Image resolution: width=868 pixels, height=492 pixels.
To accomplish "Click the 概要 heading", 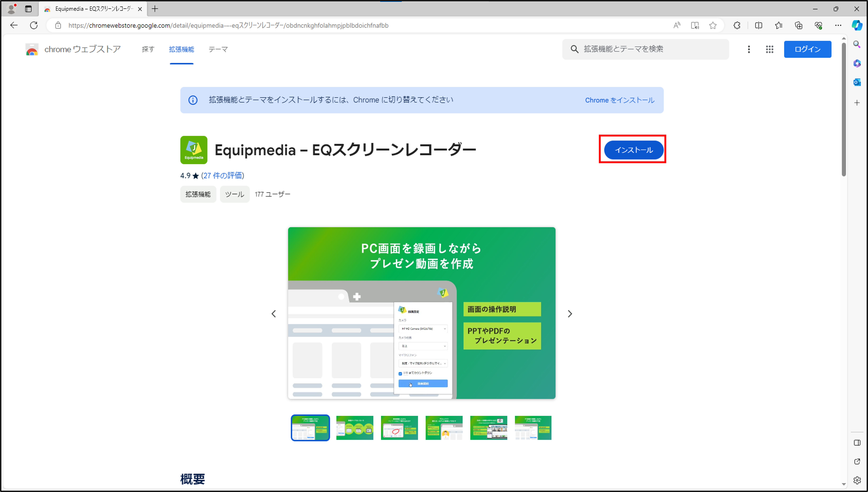I will click(193, 479).
